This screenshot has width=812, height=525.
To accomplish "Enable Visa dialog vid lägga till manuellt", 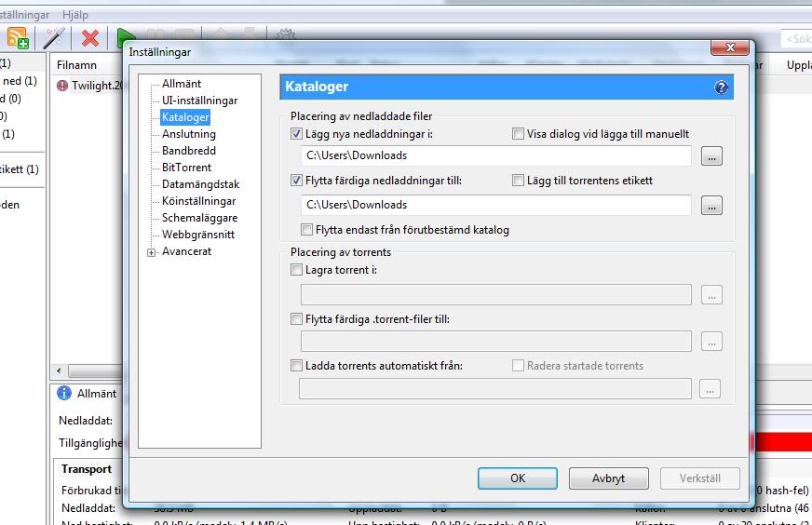I will click(x=518, y=134).
